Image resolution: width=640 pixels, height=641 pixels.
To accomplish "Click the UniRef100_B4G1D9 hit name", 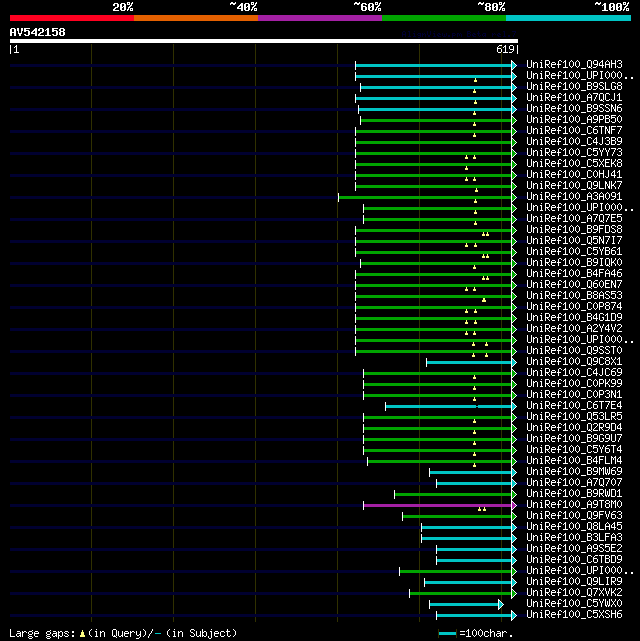I will coord(574,318).
